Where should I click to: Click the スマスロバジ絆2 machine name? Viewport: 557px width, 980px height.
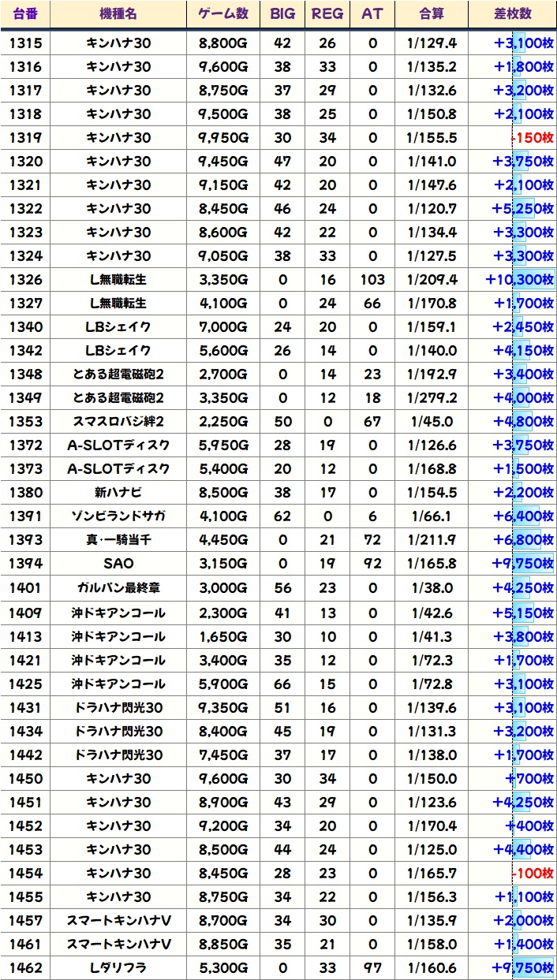(118, 422)
